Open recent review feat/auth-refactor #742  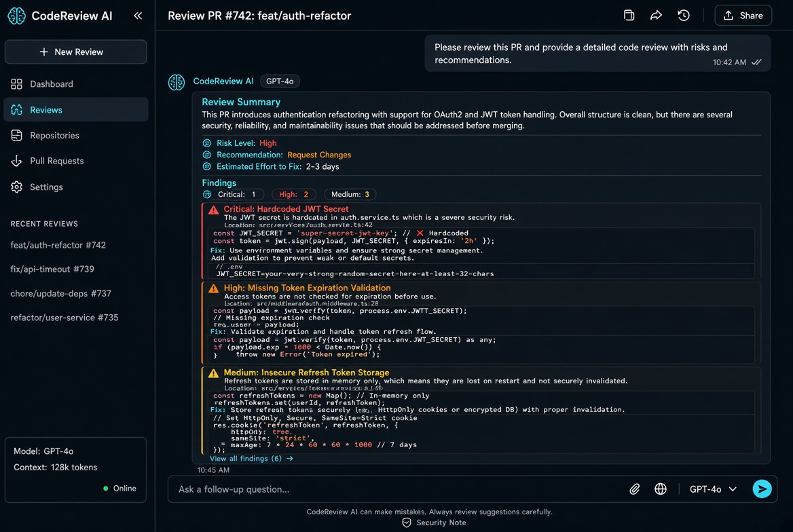(x=58, y=245)
